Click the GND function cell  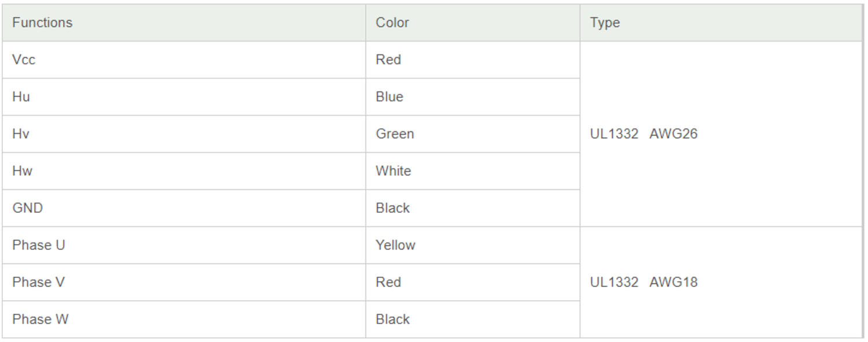pos(27,208)
